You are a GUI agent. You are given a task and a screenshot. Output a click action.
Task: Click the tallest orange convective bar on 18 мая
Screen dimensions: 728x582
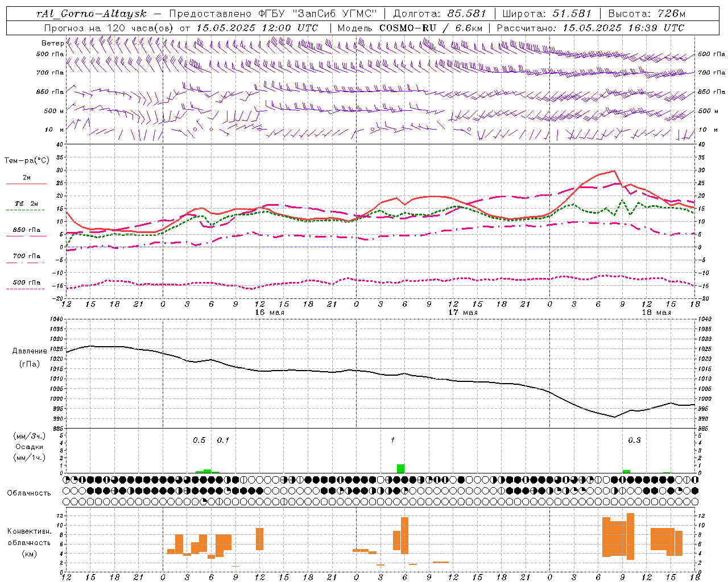630,537
